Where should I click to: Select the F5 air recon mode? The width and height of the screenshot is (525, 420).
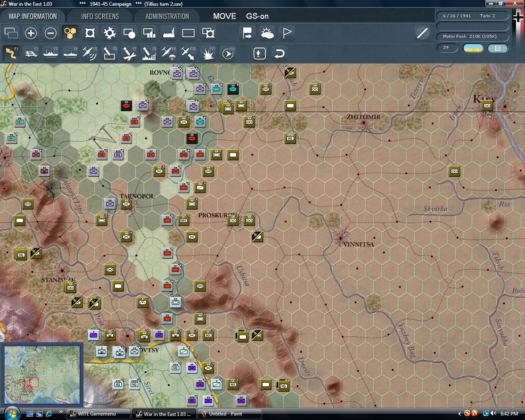(89, 53)
